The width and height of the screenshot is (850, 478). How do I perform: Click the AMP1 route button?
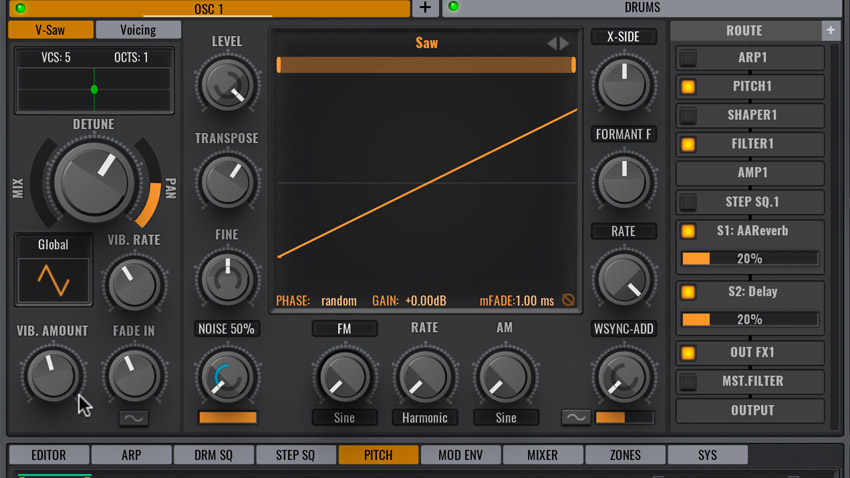coord(750,173)
